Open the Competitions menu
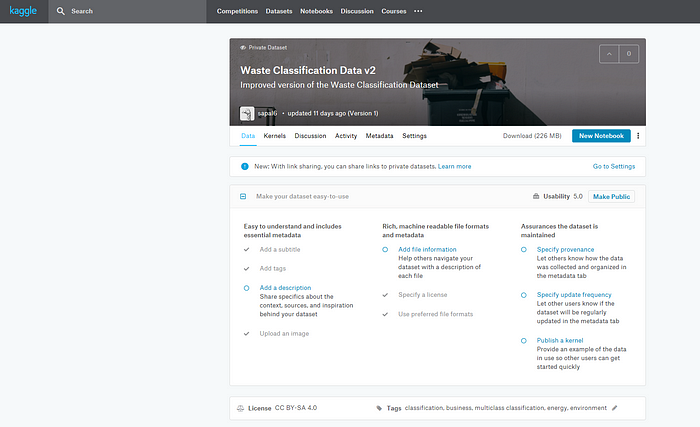The image size is (700, 427). 237,11
